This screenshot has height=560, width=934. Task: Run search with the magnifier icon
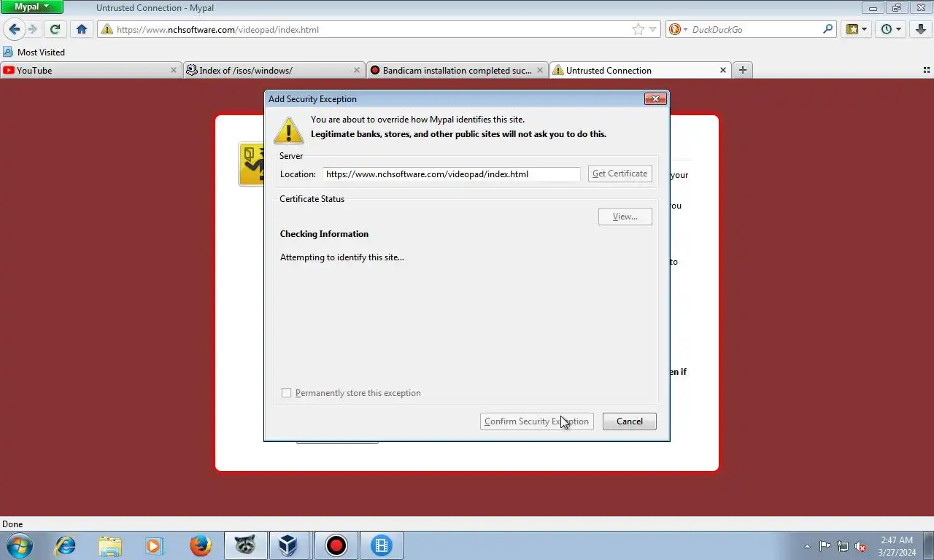[827, 29]
